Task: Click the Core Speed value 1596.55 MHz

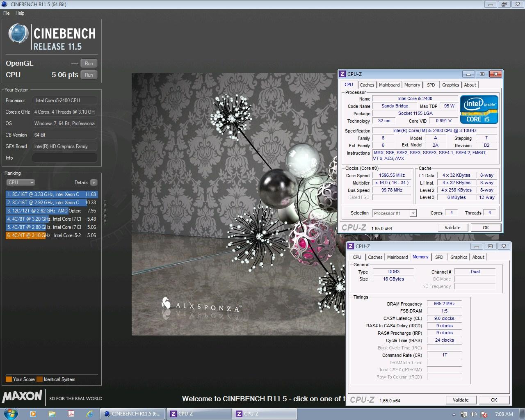Action: tap(392, 176)
